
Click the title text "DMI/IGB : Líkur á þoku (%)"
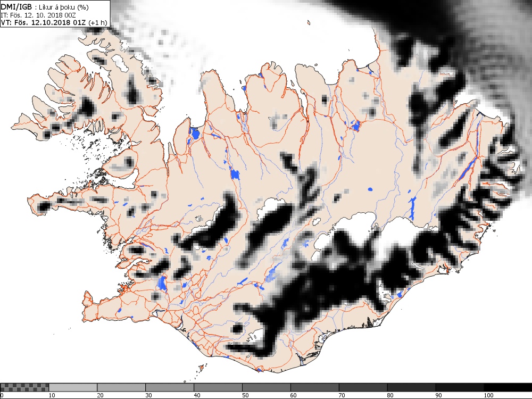[45, 7]
